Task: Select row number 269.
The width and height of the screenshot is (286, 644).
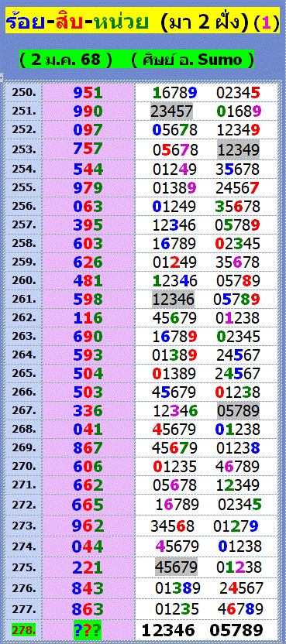Action: click(x=24, y=447)
